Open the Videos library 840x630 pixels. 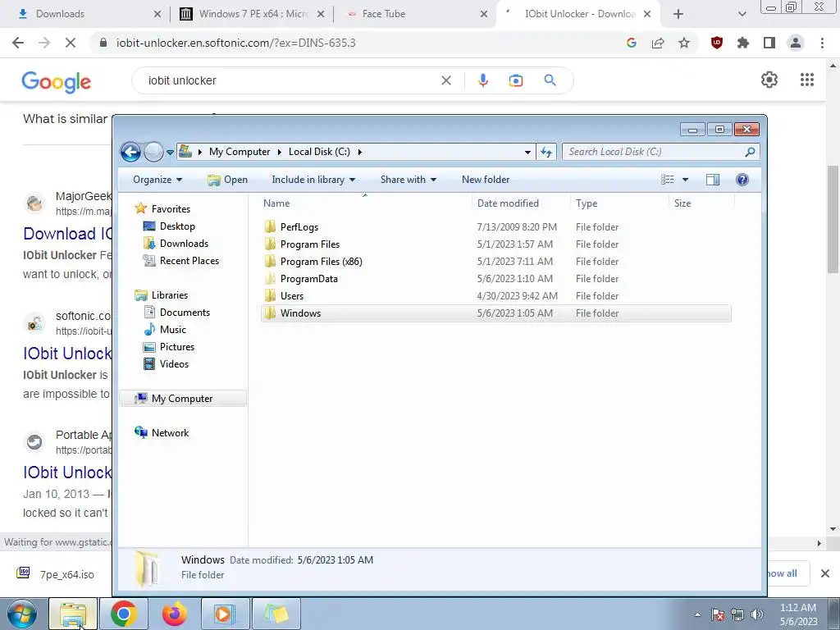166,363
